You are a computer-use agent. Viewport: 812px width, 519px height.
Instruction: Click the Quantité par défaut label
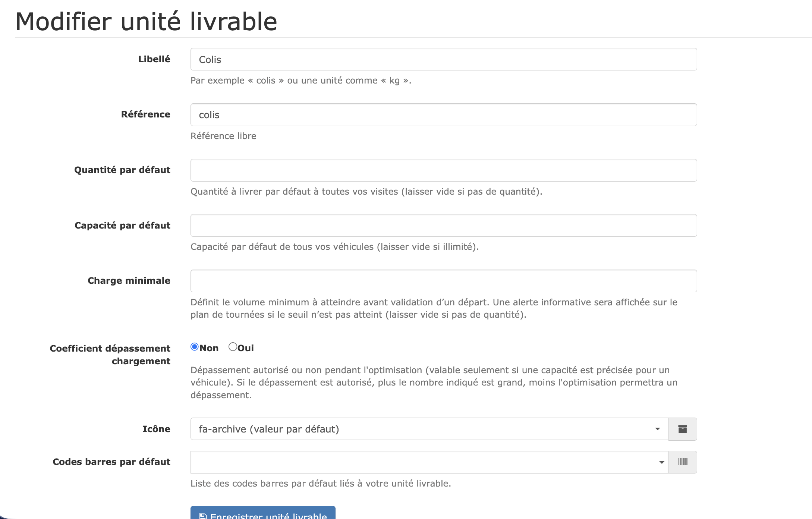(x=122, y=170)
